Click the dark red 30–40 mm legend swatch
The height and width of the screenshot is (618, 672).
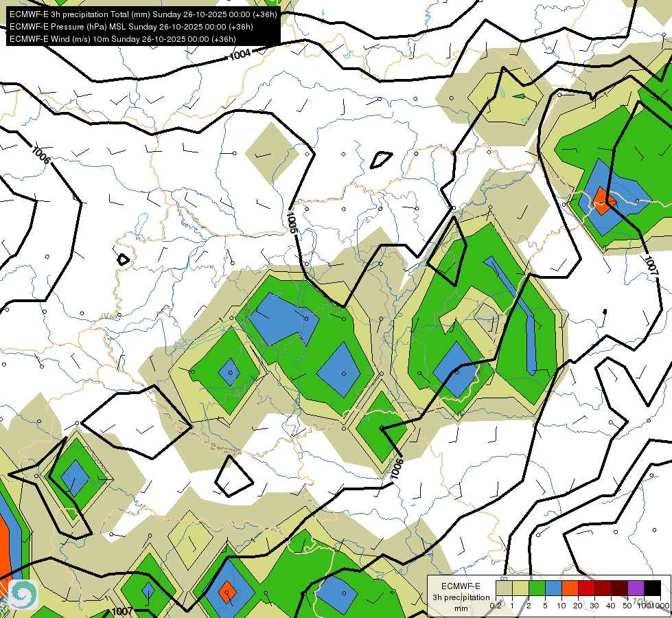click(x=603, y=588)
